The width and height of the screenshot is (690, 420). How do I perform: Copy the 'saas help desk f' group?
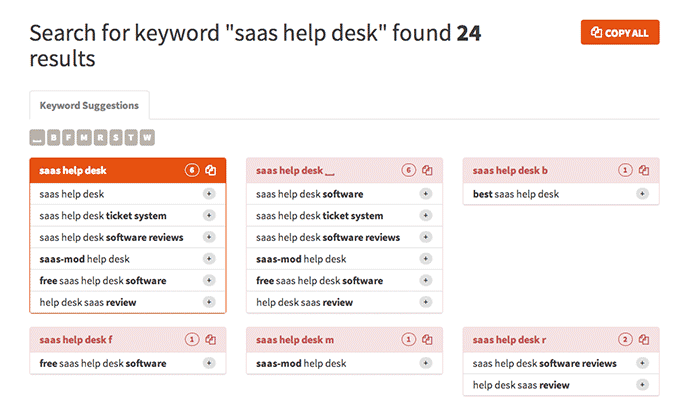[211, 339]
